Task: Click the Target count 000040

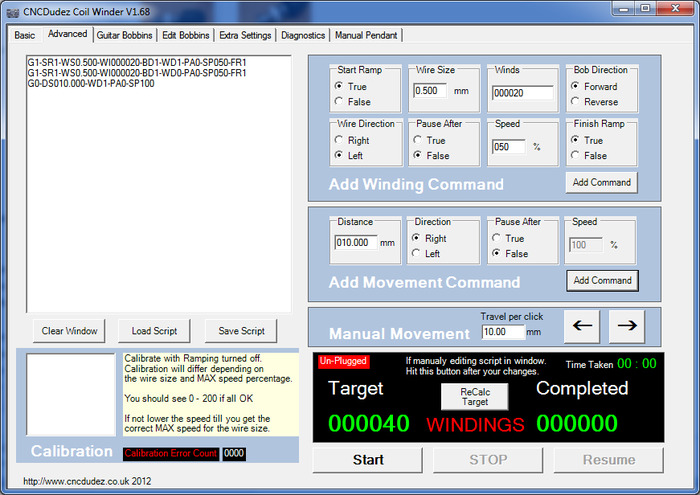Action: (369, 423)
